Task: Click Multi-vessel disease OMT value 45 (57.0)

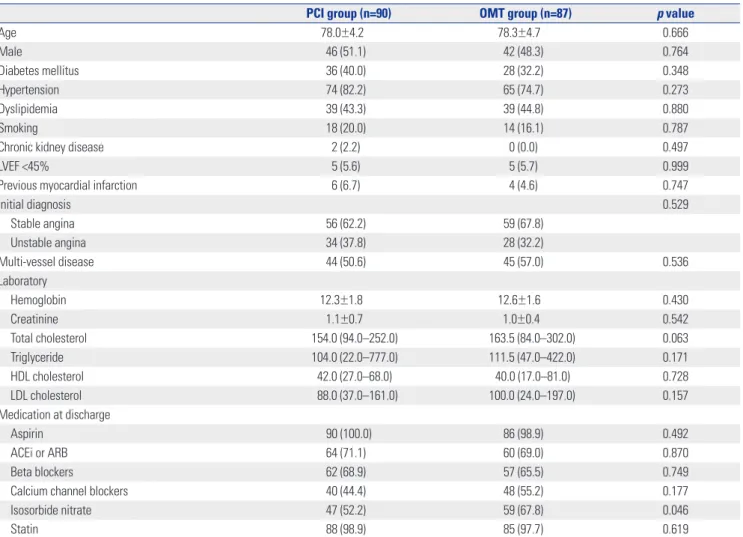Action: click(x=523, y=262)
